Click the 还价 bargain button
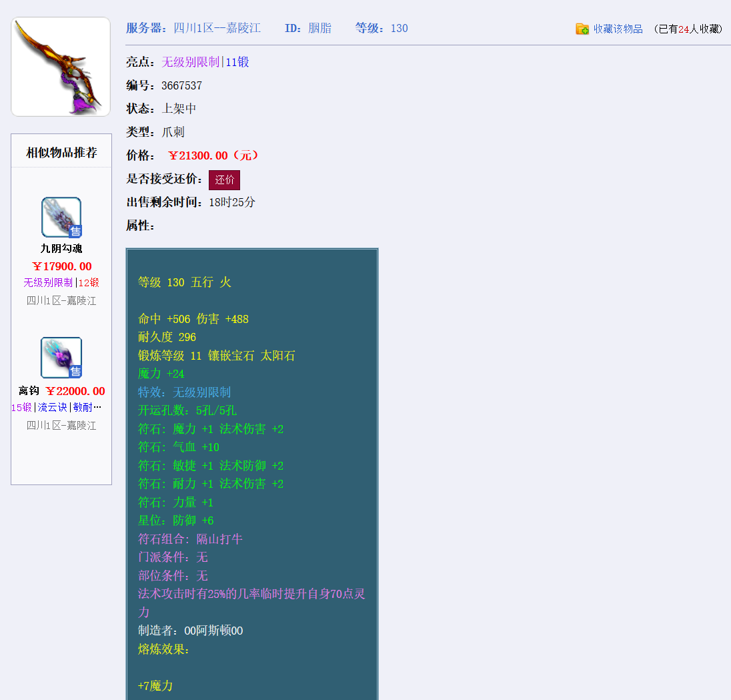 pyautogui.click(x=224, y=180)
